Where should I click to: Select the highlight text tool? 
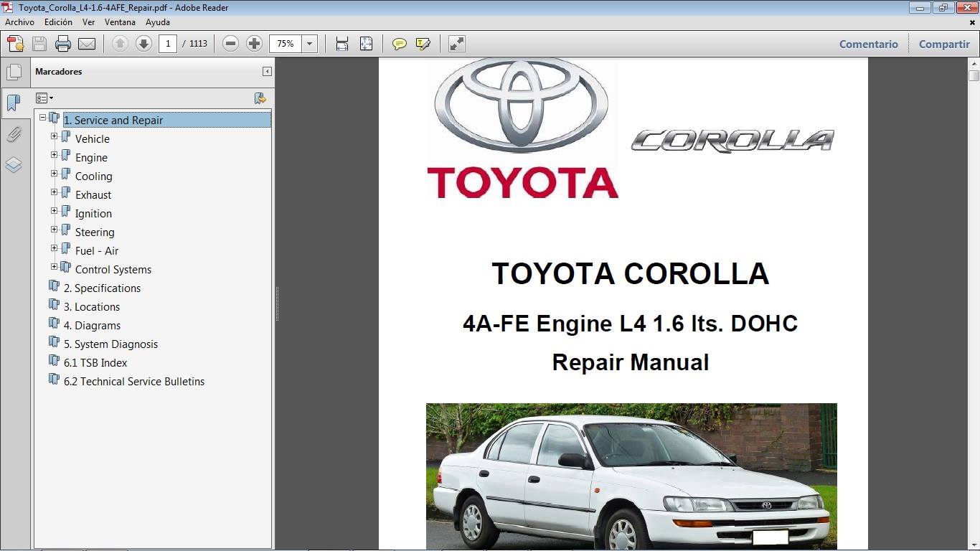click(423, 44)
